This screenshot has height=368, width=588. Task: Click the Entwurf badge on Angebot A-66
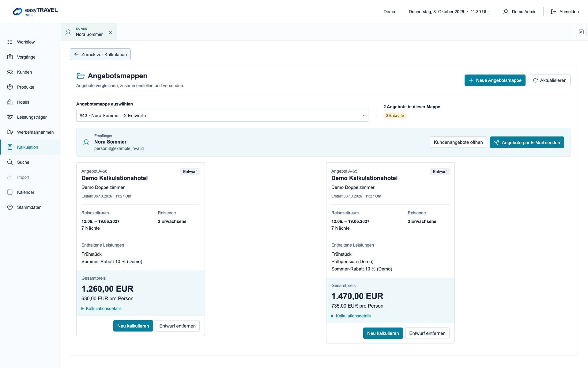[190, 171]
